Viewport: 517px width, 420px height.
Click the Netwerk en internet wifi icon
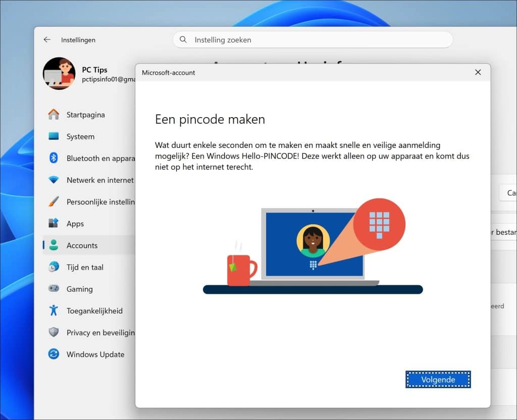[x=54, y=180]
